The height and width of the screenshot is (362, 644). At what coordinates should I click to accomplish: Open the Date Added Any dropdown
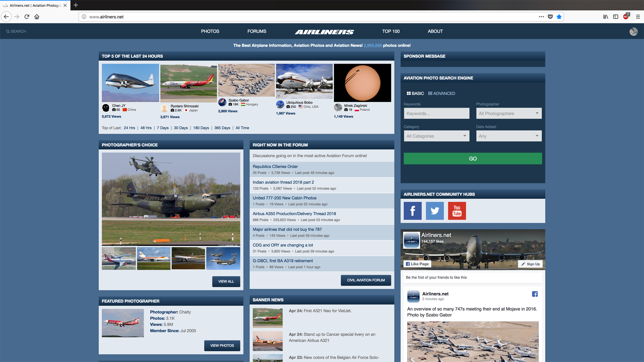pyautogui.click(x=508, y=136)
